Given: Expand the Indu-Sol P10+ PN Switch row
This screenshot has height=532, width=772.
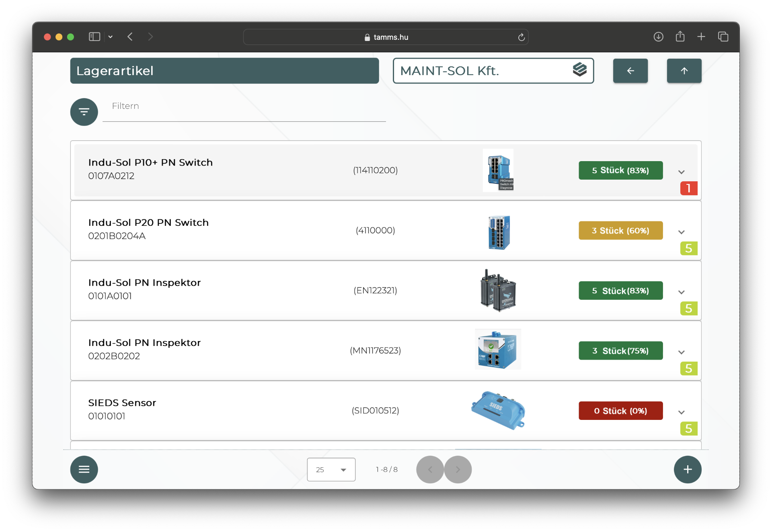Looking at the screenshot, I should (681, 172).
